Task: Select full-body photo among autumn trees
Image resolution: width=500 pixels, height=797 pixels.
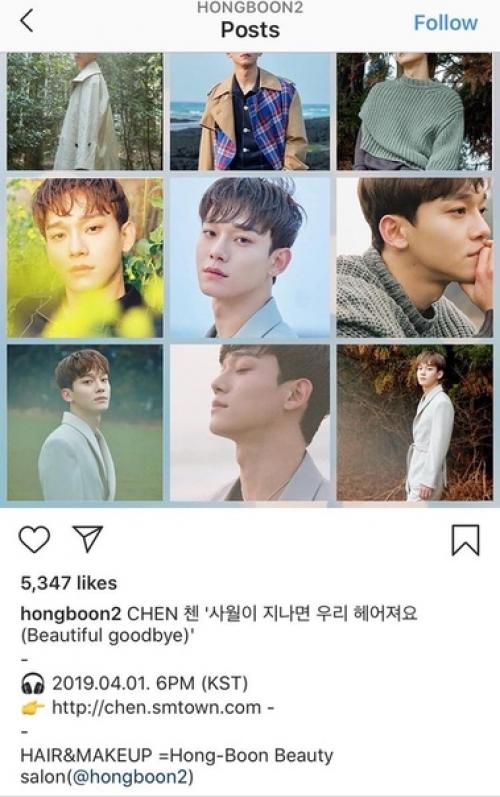Action: coord(414,423)
